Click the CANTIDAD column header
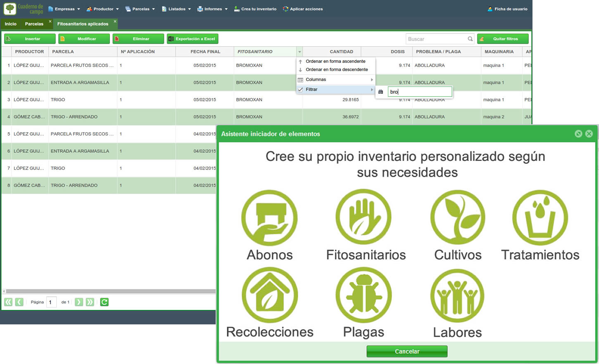Viewport: 599px width, 364px height. click(x=332, y=52)
